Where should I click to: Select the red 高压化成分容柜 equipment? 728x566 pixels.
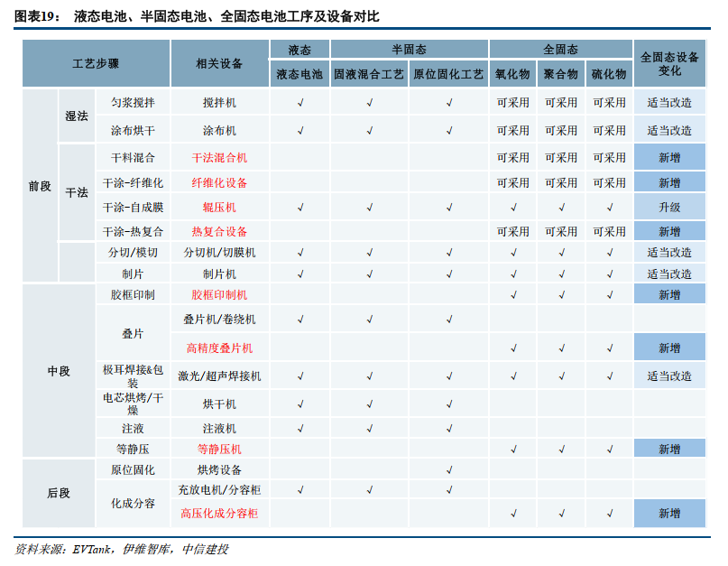click(x=219, y=513)
